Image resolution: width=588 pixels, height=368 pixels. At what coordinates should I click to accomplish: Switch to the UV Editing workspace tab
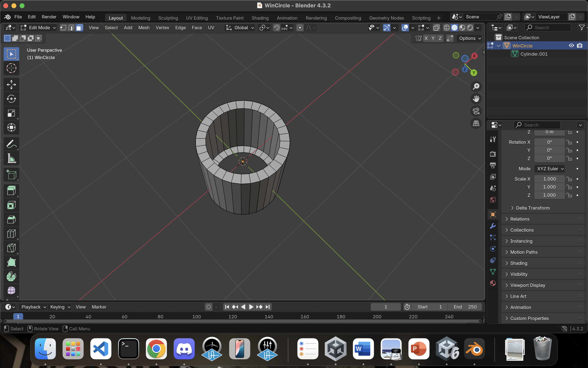click(x=197, y=18)
